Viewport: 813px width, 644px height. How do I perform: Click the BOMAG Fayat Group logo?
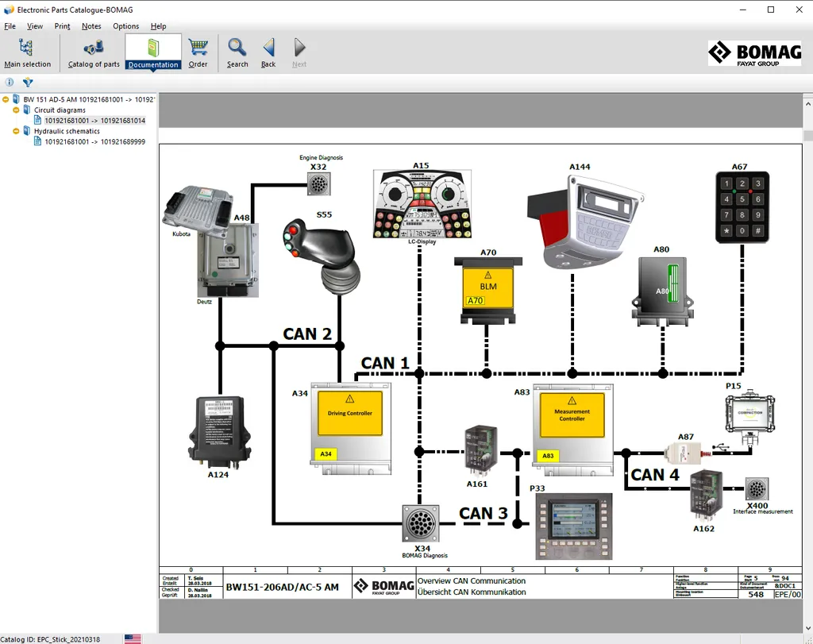[x=755, y=53]
